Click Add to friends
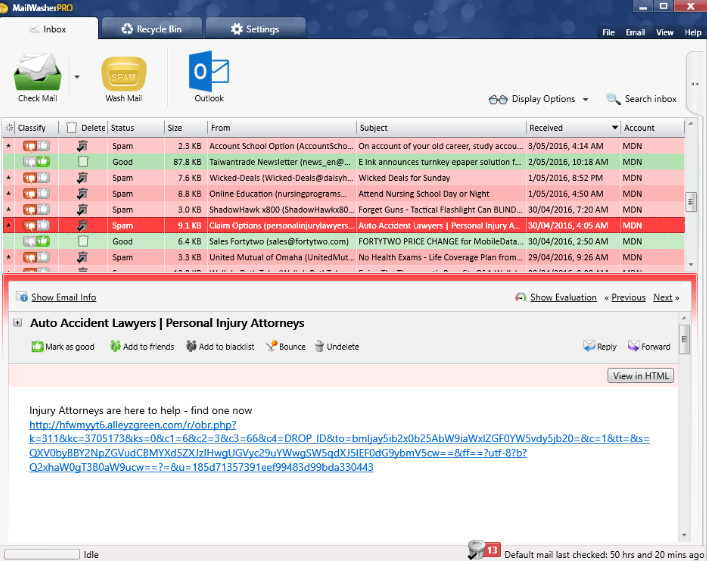 142,346
